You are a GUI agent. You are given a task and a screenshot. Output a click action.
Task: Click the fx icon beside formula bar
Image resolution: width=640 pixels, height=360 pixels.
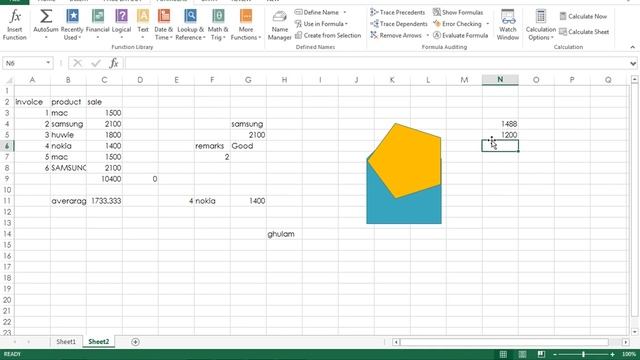[x=114, y=63]
